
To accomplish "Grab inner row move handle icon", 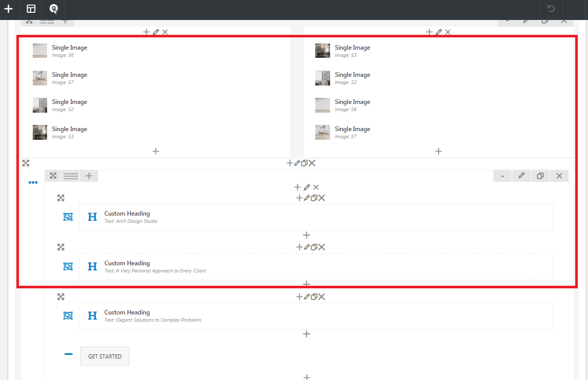I will click(53, 176).
